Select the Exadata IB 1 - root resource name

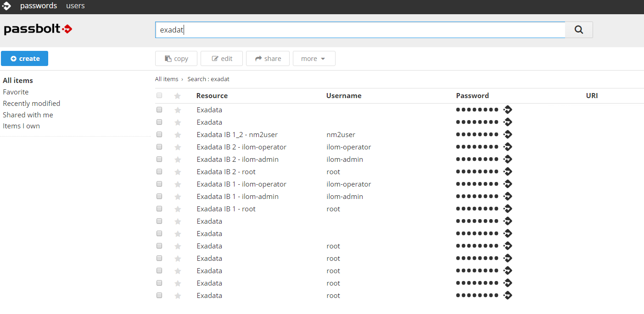[x=226, y=209]
